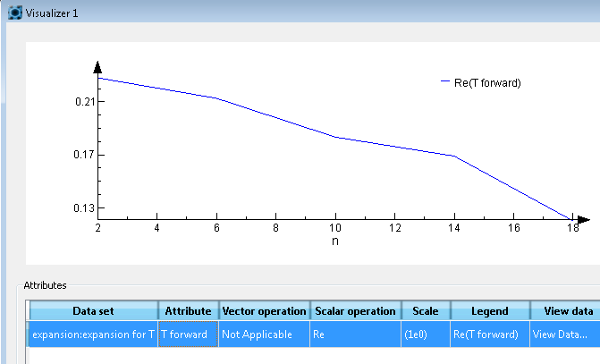
Task: Click the Vector operation column header
Action: coord(264,311)
